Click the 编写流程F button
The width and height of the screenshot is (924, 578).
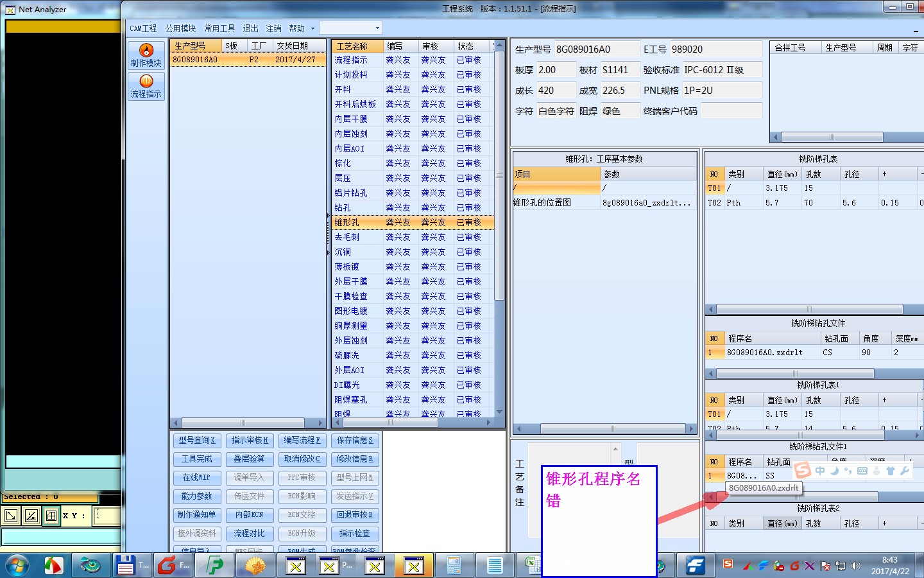tap(302, 441)
